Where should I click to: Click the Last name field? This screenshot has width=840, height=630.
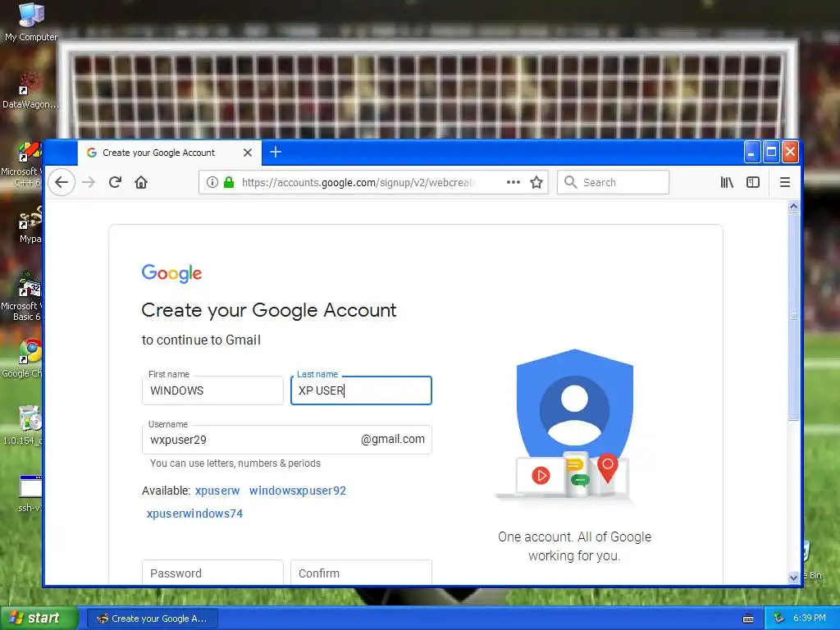pyautogui.click(x=361, y=390)
